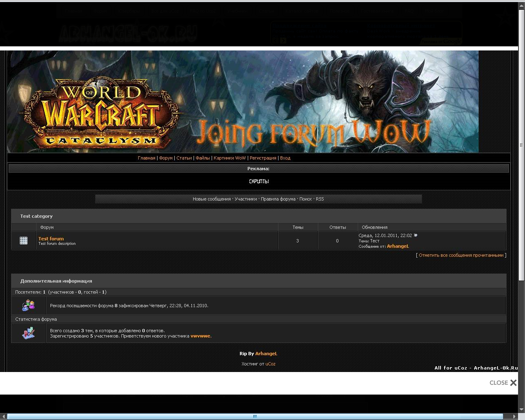Screen dimensions: 525x420
Task: Click the horizontal scrollbar thumb
Action: click(x=255, y=416)
